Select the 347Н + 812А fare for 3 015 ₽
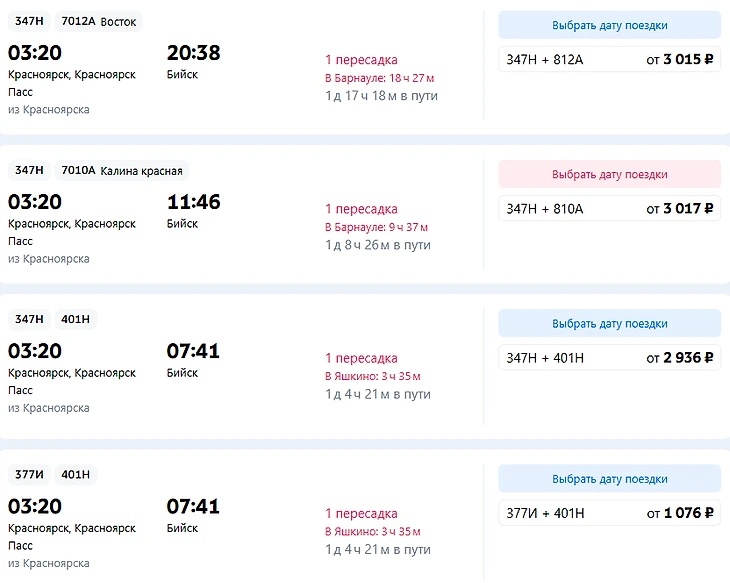Image resolution: width=730 pixels, height=583 pixels. tap(609, 59)
